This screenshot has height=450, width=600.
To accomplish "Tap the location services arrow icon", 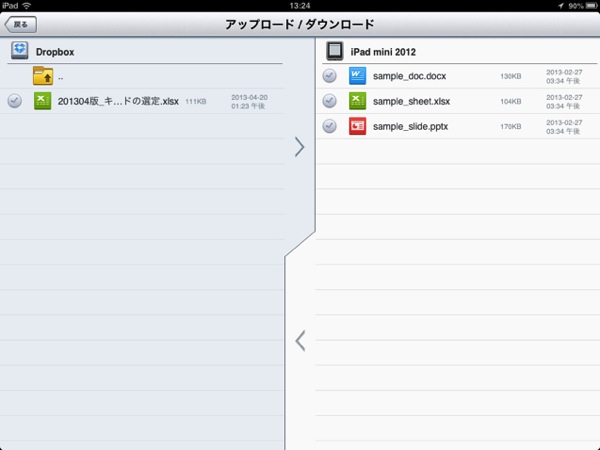I will (561, 6).
